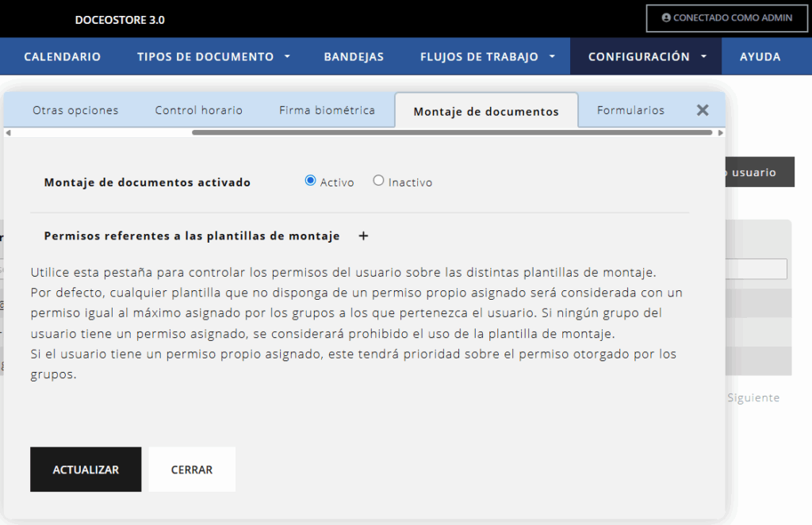Open the Bandejas menu item
The image size is (812, 525).
[x=354, y=57]
